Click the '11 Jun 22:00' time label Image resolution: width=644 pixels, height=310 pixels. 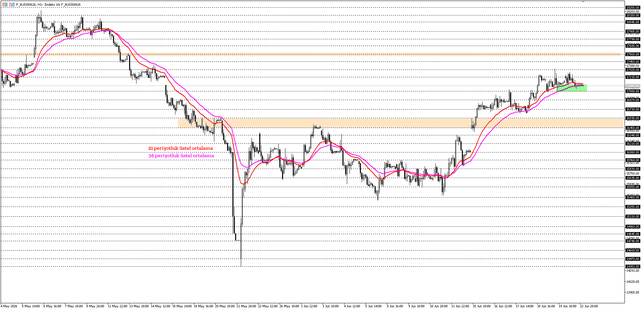[x=460, y=306]
